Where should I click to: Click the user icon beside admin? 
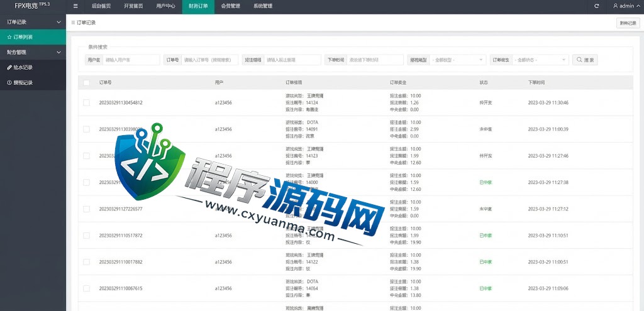point(615,6)
